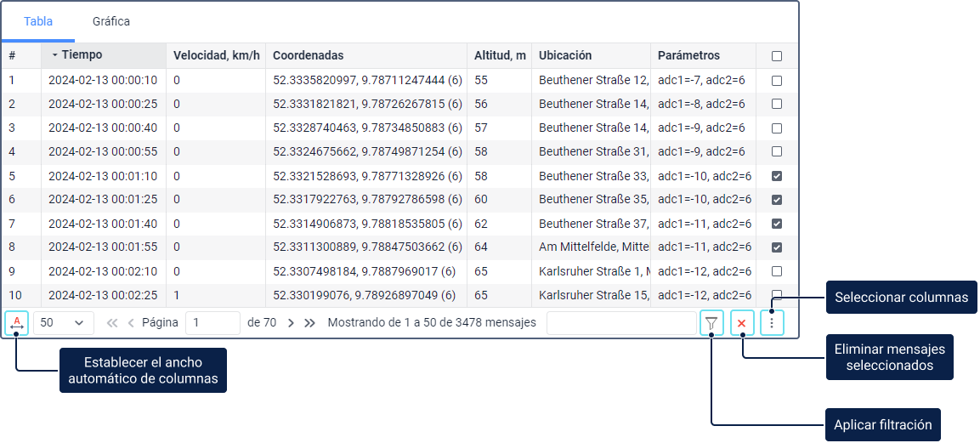Check the checkbox for row 1
The height and width of the screenshot is (443, 980).
coord(777,81)
